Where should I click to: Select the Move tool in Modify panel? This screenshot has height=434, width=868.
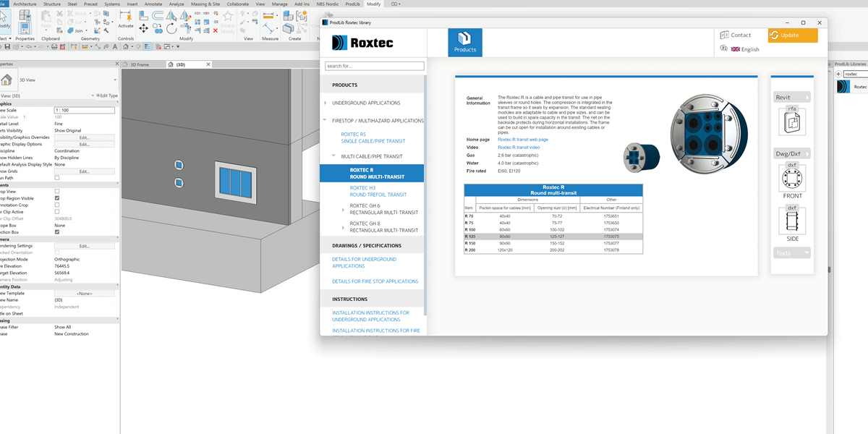coord(143,28)
